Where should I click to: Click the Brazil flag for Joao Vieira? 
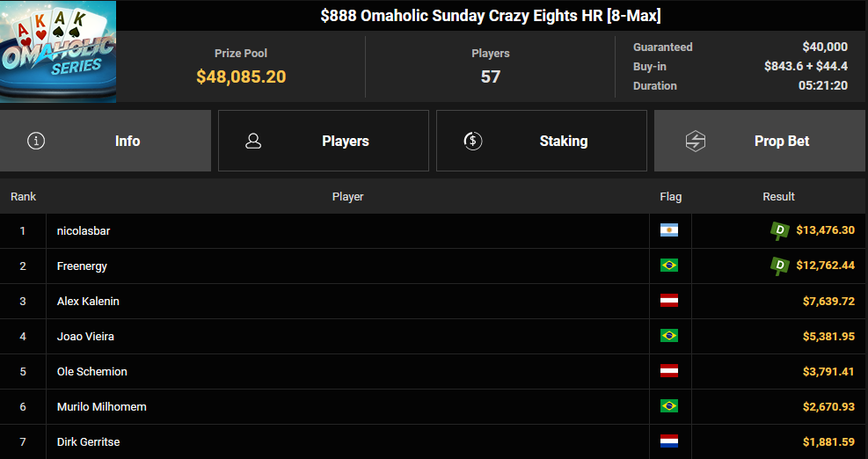click(669, 336)
